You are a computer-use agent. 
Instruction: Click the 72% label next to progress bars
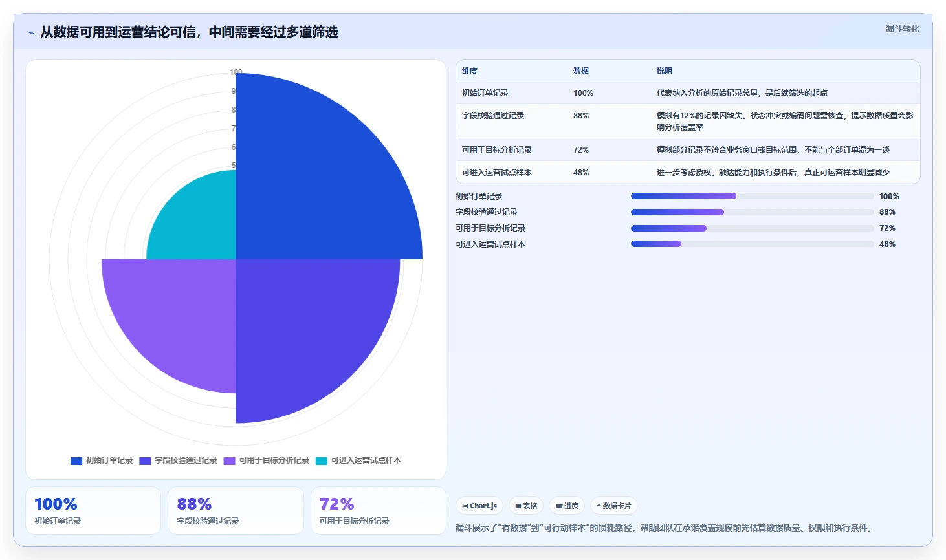(887, 228)
